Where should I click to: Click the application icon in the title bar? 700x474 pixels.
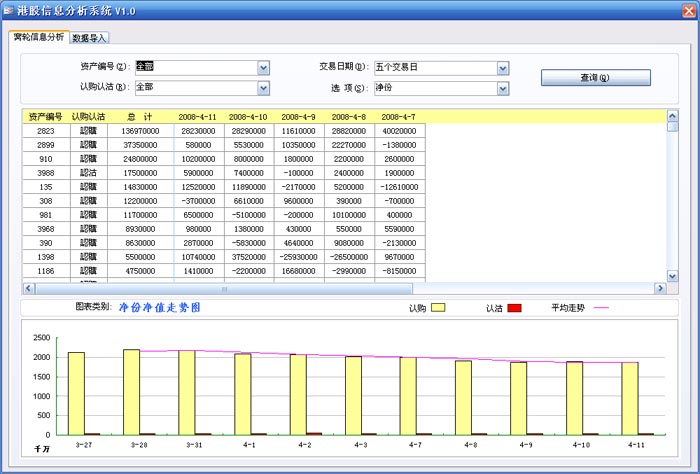pyautogui.click(x=8, y=10)
